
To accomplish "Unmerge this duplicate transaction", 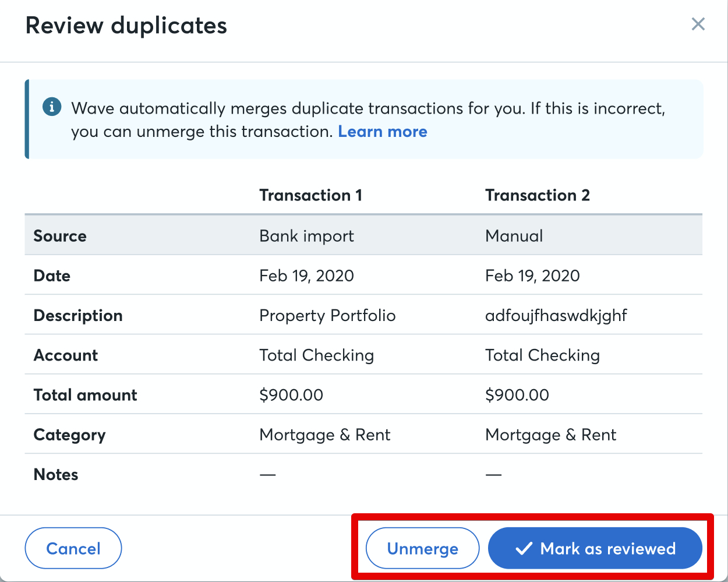I will 422,548.
